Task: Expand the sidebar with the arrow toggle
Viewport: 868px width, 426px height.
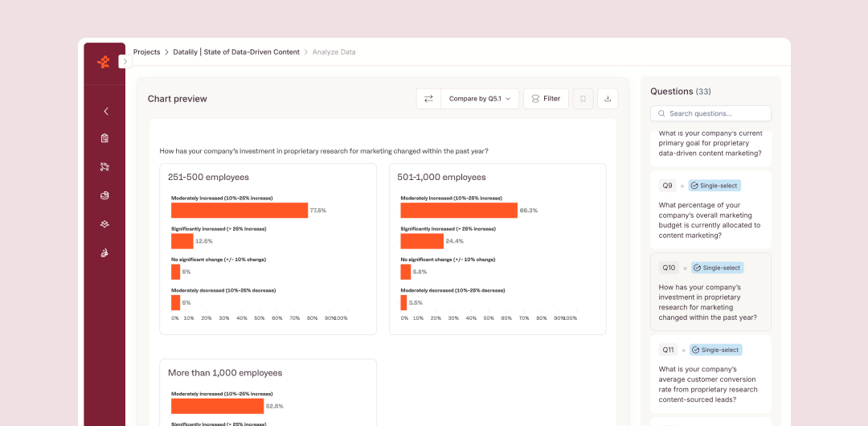Action: 125,62
